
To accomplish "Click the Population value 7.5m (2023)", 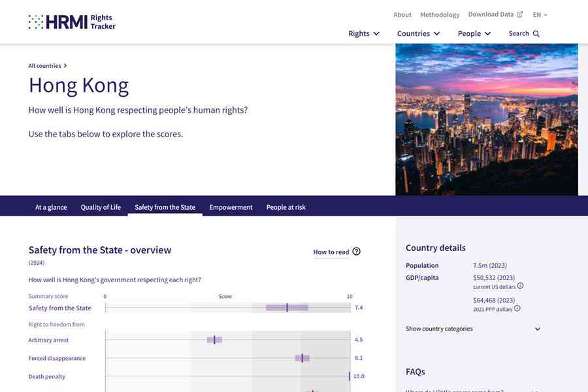I will pyautogui.click(x=490, y=265).
